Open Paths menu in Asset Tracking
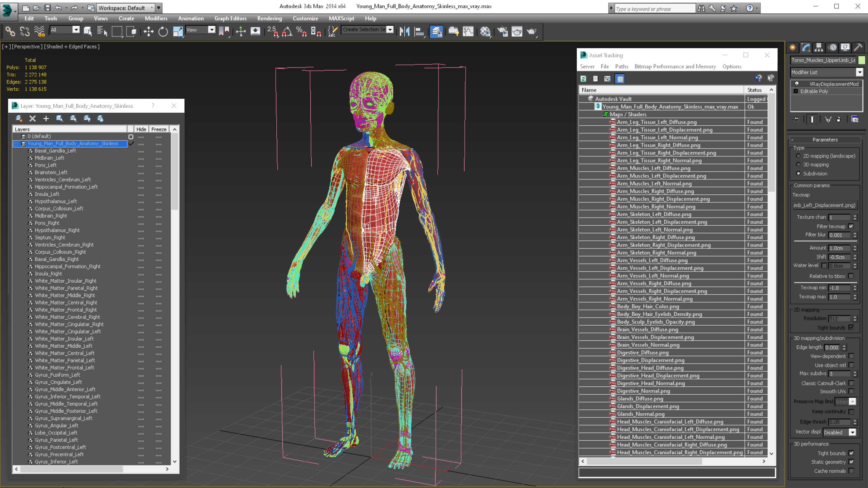The width and height of the screenshot is (868, 488). [x=621, y=66]
